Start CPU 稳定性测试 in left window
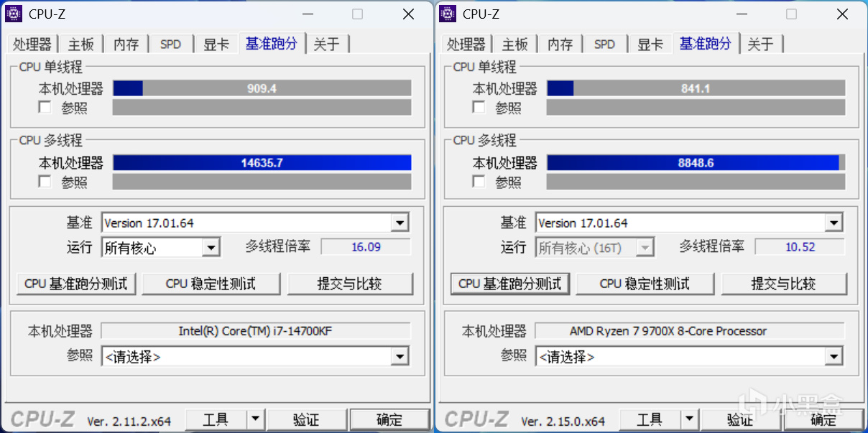 coord(211,284)
